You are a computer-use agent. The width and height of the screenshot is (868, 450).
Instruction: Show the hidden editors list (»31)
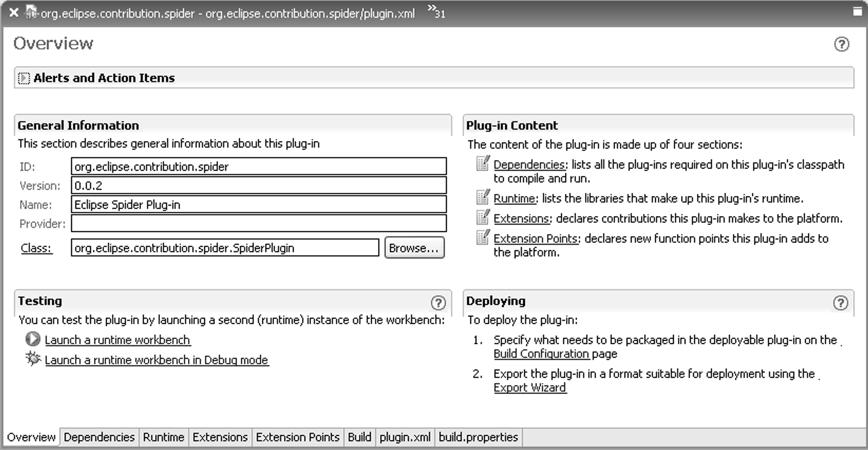[436, 12]
